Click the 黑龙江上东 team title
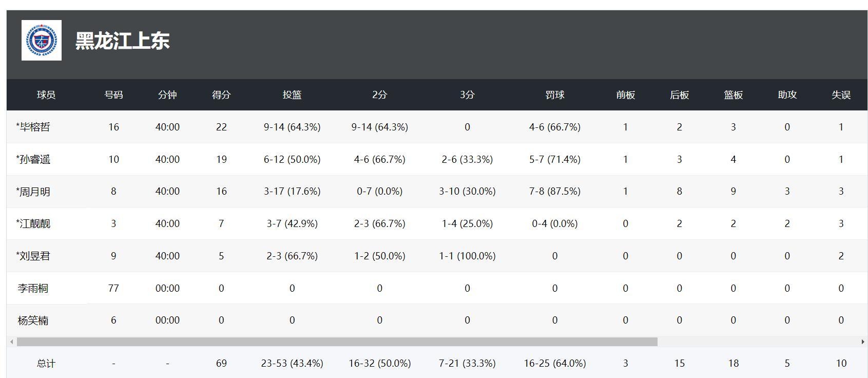 tap(122, 41)
